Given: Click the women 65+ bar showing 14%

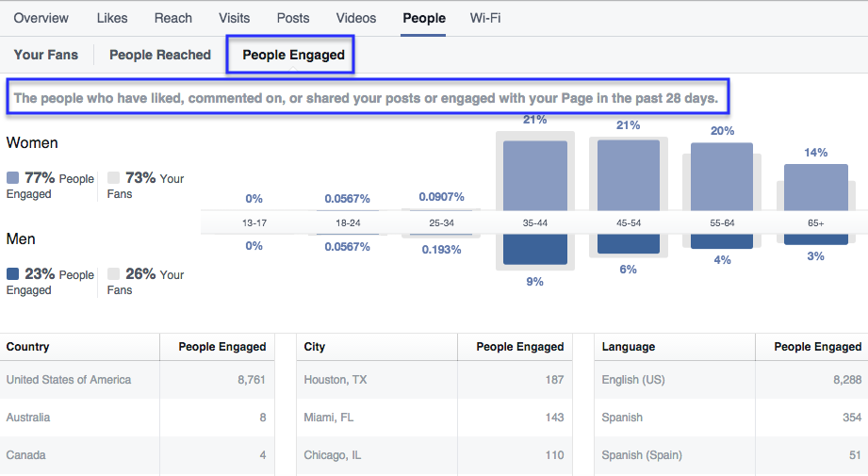Looking at the screenshot, I should tap(815, 187).
